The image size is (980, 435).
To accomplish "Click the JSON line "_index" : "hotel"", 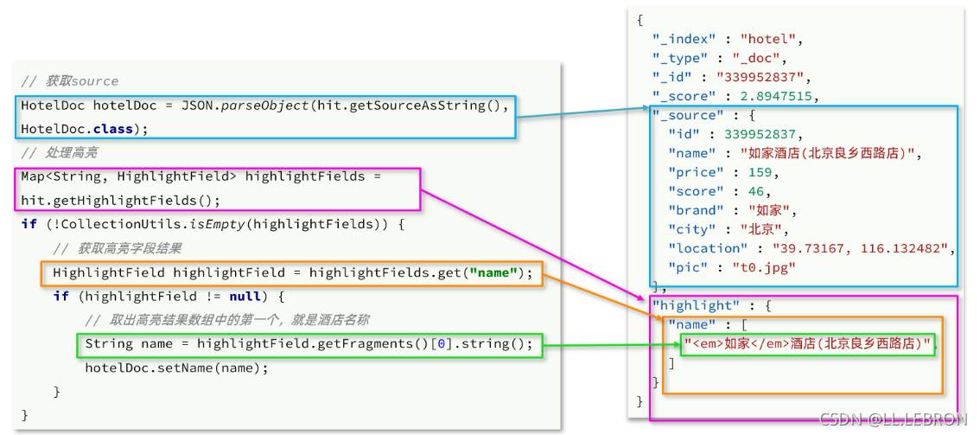I will click(x=727, y=40).
